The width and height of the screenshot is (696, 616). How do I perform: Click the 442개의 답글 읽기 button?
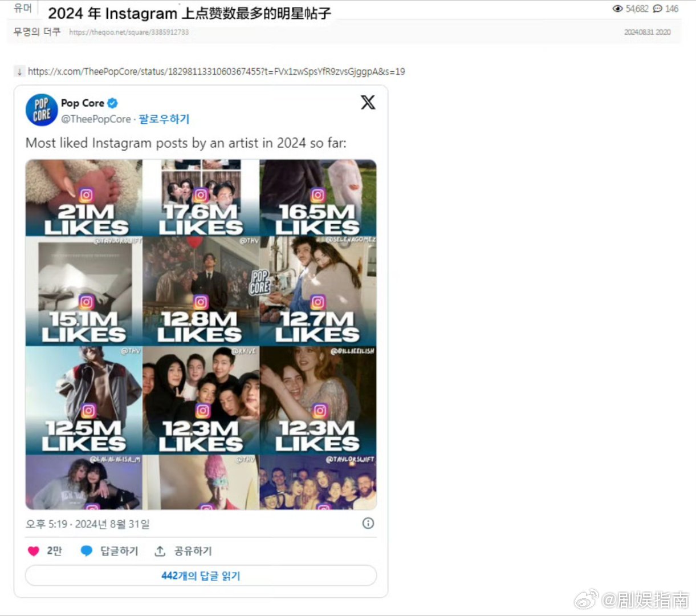pos(201,576)
